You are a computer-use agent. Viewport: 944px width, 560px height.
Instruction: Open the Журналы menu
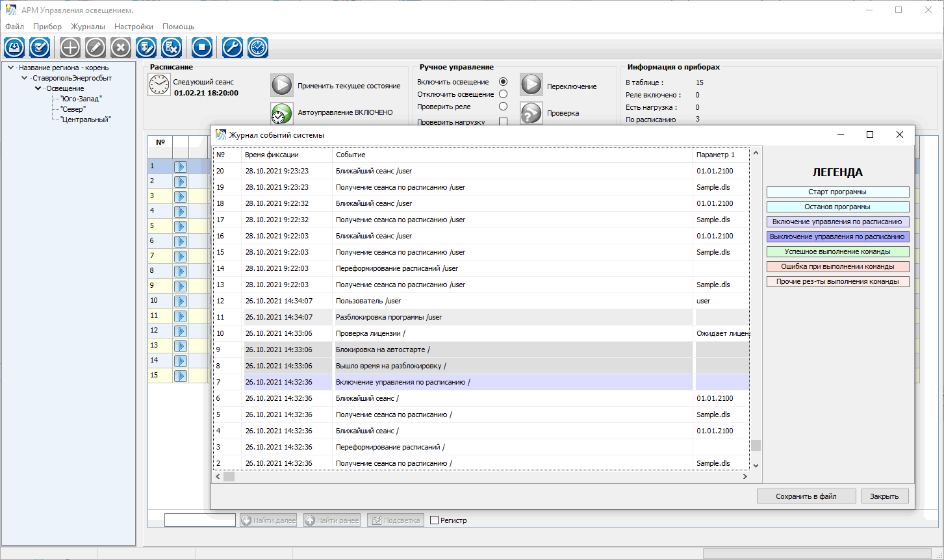[88, 27]
